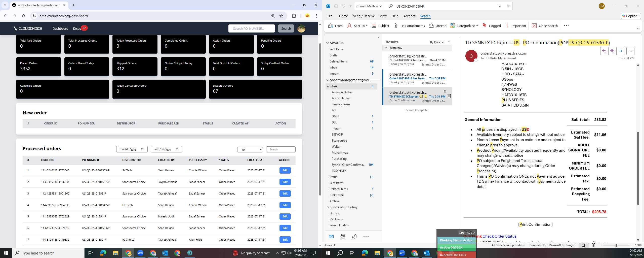This screenshot has width=644, height=258.
Task: Open rows-per-page dropdown showing 10
Action: pyautogui.click(x=250, y=149)
